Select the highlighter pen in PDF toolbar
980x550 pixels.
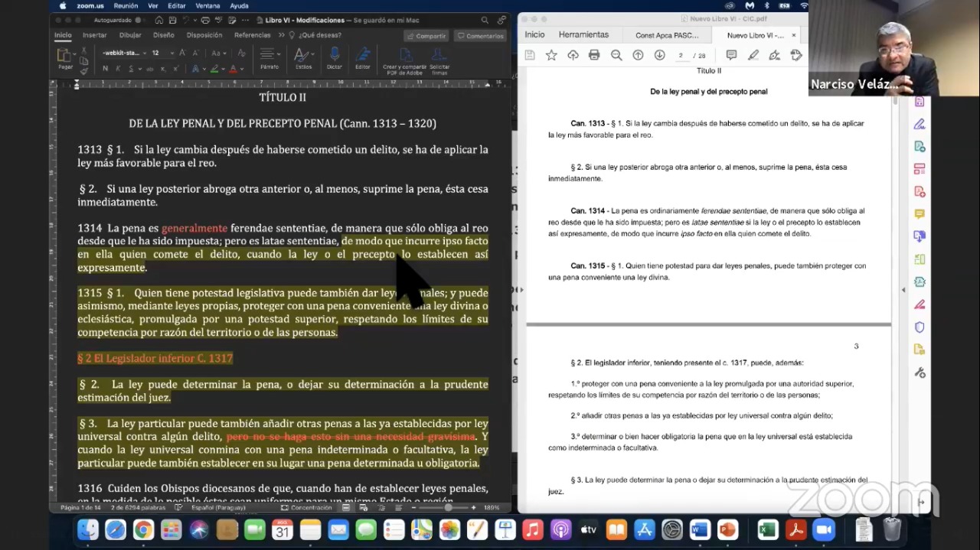[753, 55]
